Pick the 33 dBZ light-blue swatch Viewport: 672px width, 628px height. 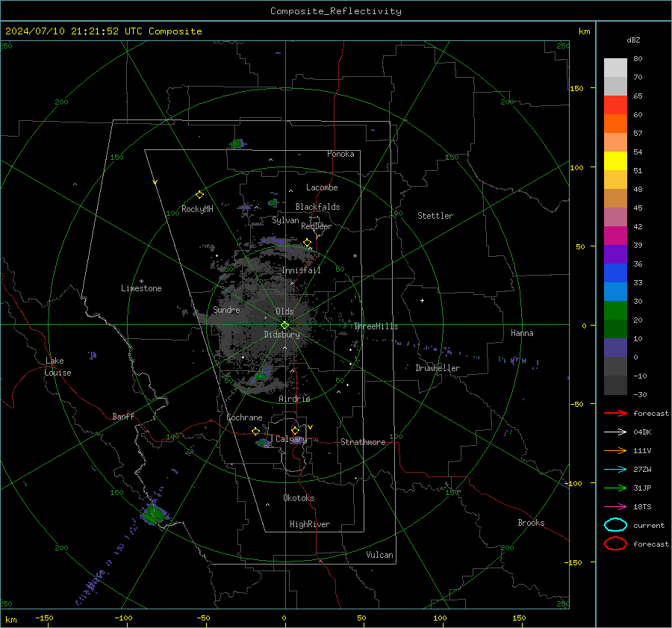pyautogui.click(x=615, y=291)
